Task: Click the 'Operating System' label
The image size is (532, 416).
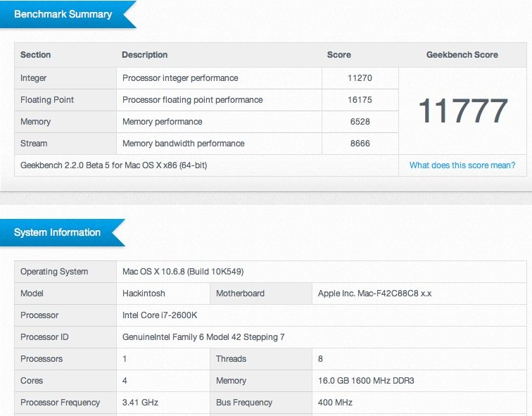Action: click(54, 272)
